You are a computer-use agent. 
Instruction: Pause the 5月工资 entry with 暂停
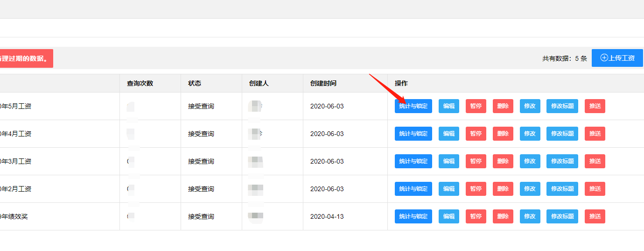[x=476, y=106]
